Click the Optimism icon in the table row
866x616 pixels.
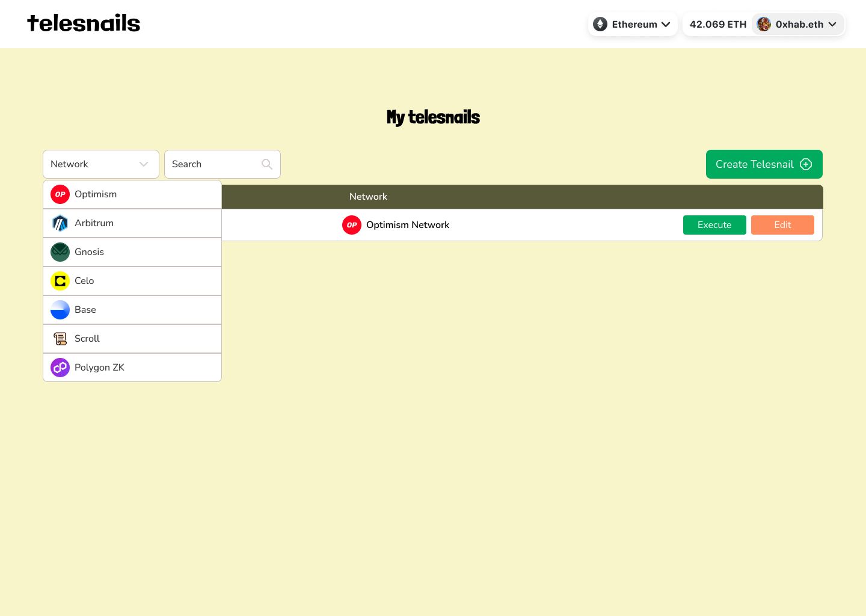(352, 225)
